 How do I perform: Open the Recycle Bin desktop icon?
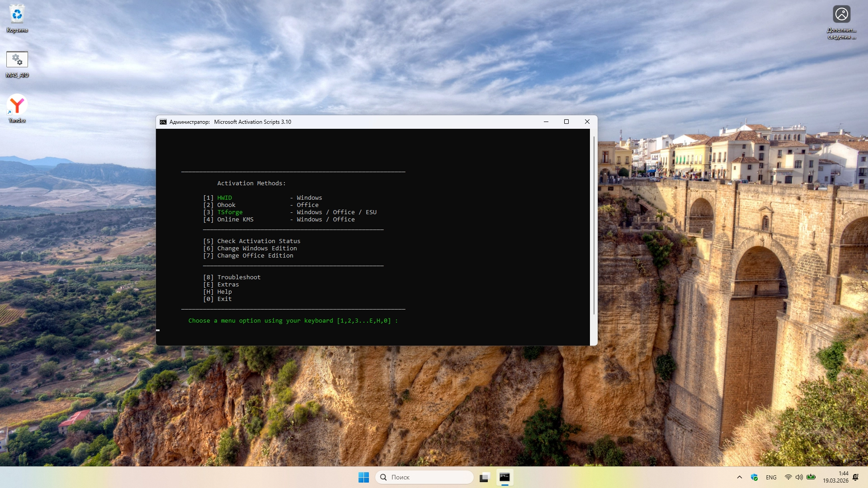pos(17,15)
